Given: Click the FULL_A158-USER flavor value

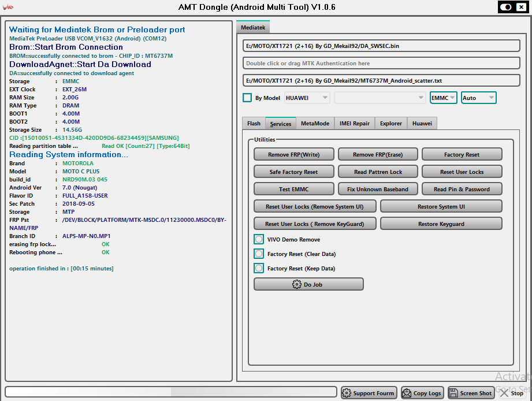Looking at the screenshot, I should [85, 196].
